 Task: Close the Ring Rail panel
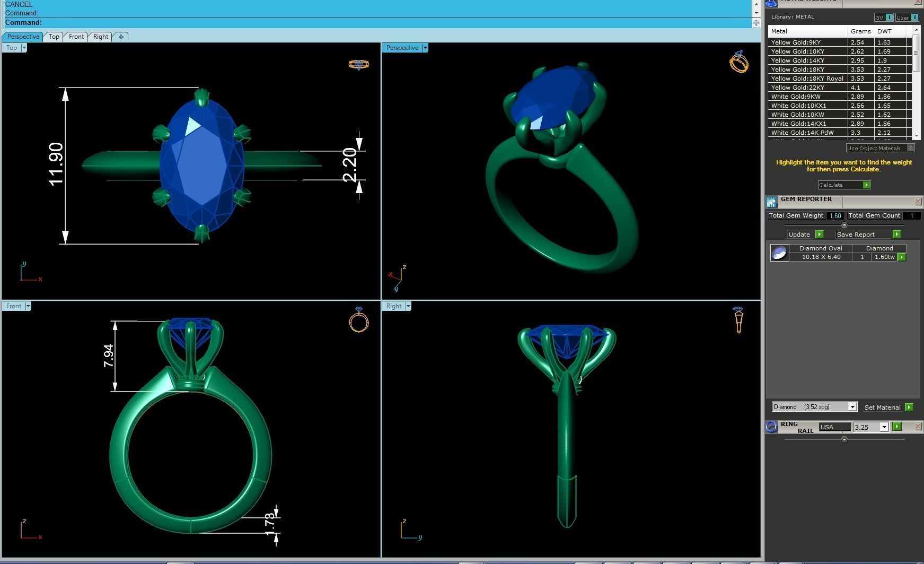tap(918, 427)
